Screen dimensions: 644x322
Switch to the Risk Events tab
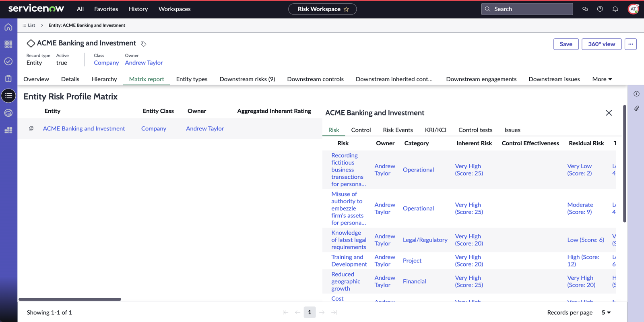coord(398,130)
